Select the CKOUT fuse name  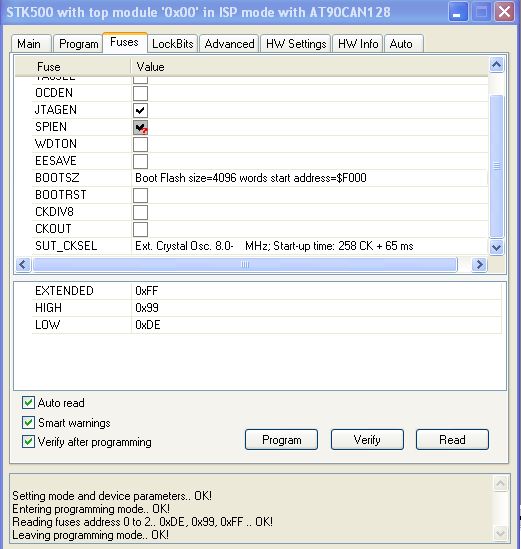tap(53, 229)
